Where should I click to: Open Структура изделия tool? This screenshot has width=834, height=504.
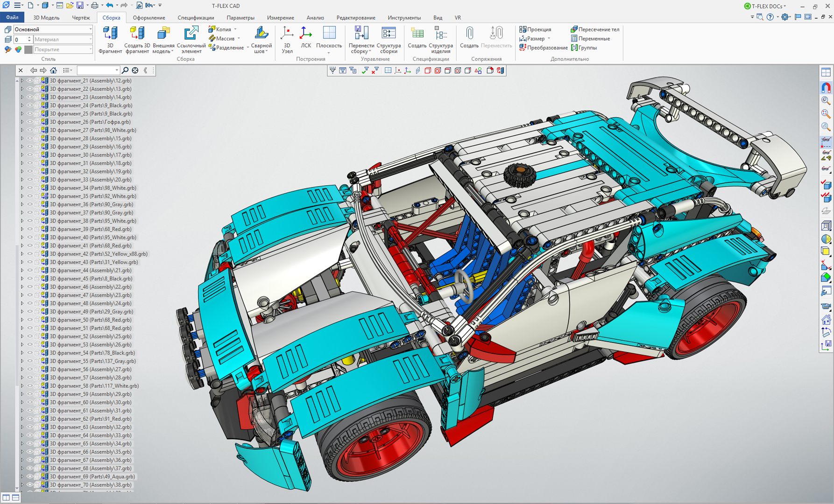click(x=440, y=40)
